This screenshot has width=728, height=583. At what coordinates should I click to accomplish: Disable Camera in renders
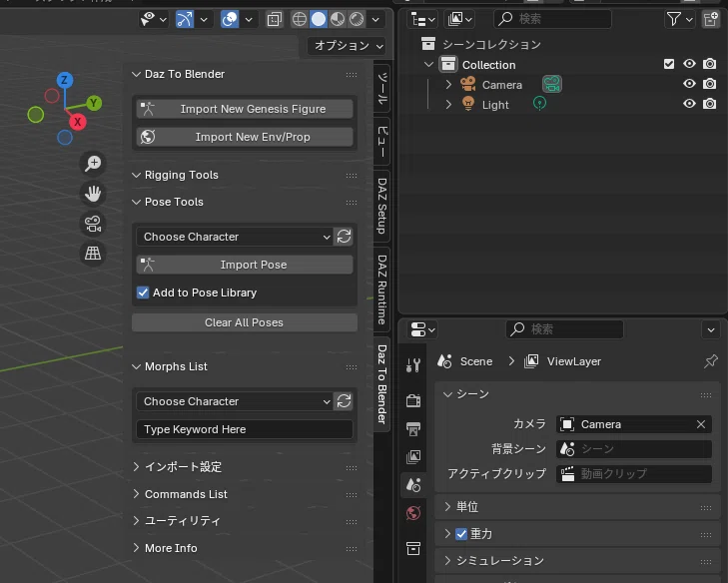(709, 84)
